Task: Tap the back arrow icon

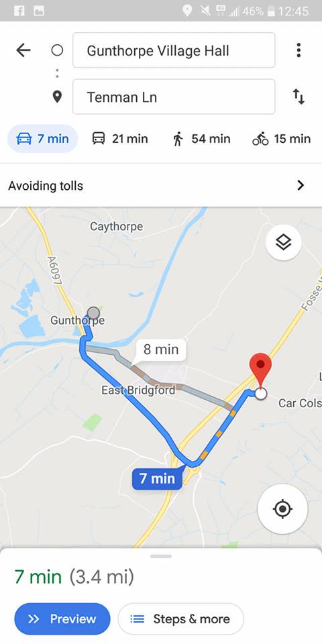Action: 23,50
